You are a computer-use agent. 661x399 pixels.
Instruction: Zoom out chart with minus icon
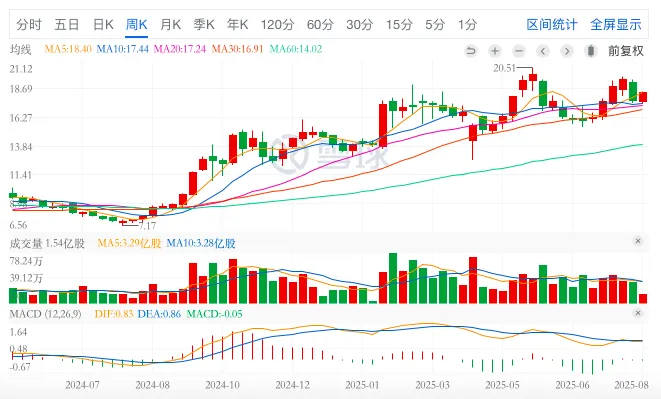(x=519, y=51)
